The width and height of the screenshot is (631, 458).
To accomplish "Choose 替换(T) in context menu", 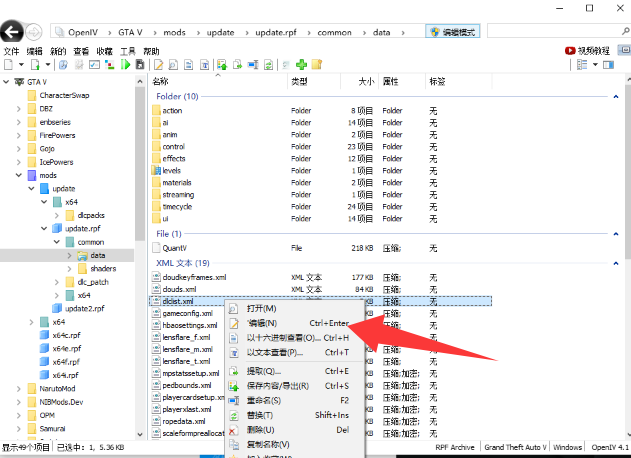I will [x=294, y=415].
